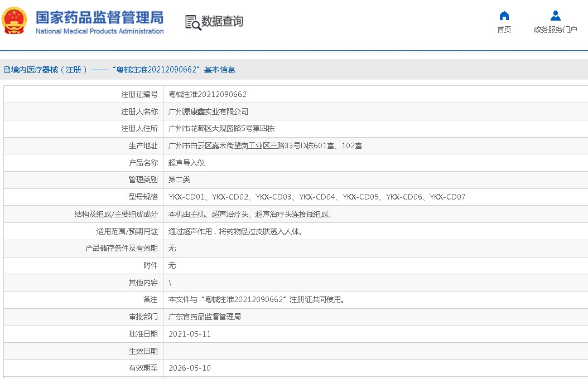
Task: Select backslash value in 其他内容 row
Action: pos(170,283)
